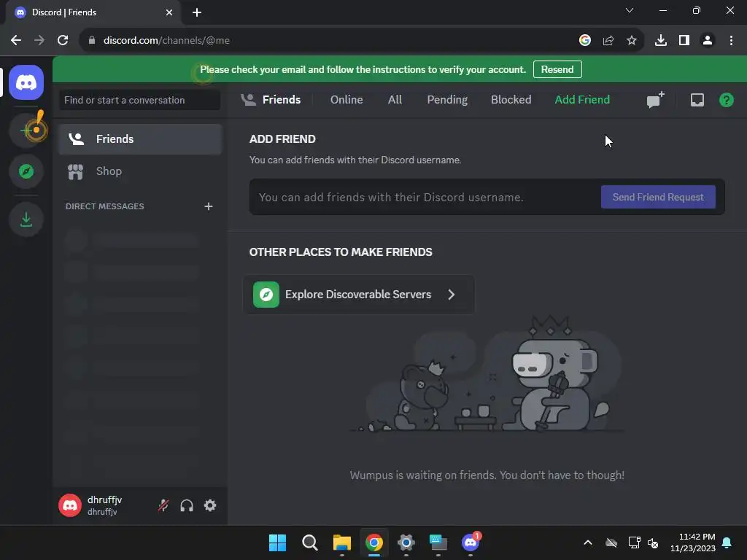Click the green Help question mark icon
This screenshot has width=747, height=560.
(726, 100)
